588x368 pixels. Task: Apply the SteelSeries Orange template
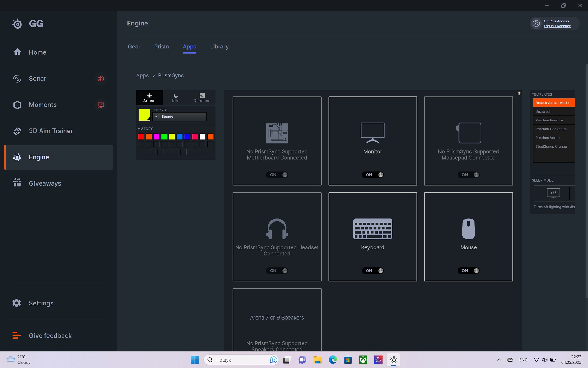point(554,147)
